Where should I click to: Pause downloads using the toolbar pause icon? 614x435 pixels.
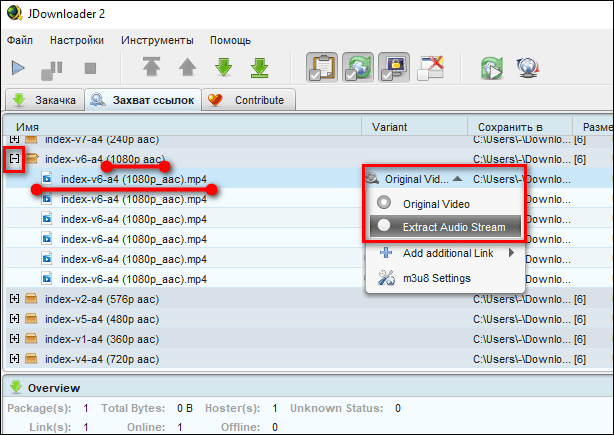(52, 70)
